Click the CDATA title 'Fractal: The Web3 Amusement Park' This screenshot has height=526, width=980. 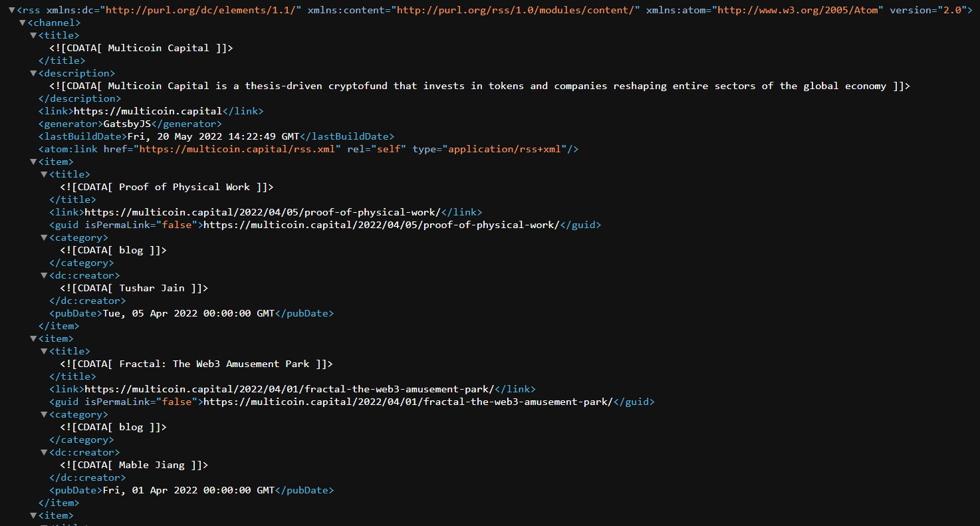click(214, 364)
